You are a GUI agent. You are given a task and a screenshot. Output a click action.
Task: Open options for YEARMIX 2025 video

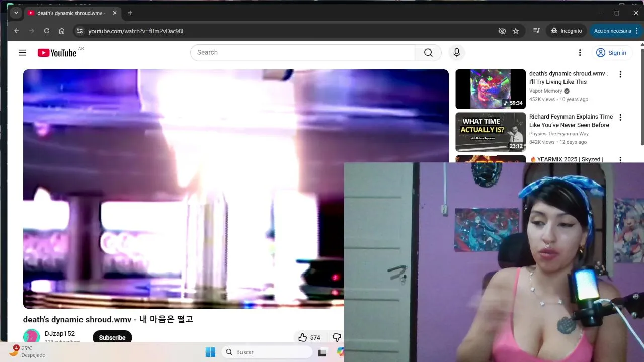tap(620, 159)
